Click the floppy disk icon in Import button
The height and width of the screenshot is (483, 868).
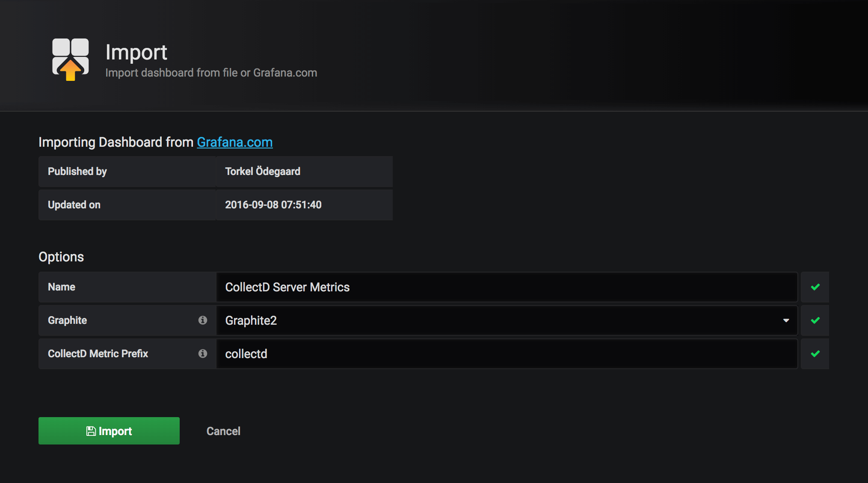click(x=91, y=431)
